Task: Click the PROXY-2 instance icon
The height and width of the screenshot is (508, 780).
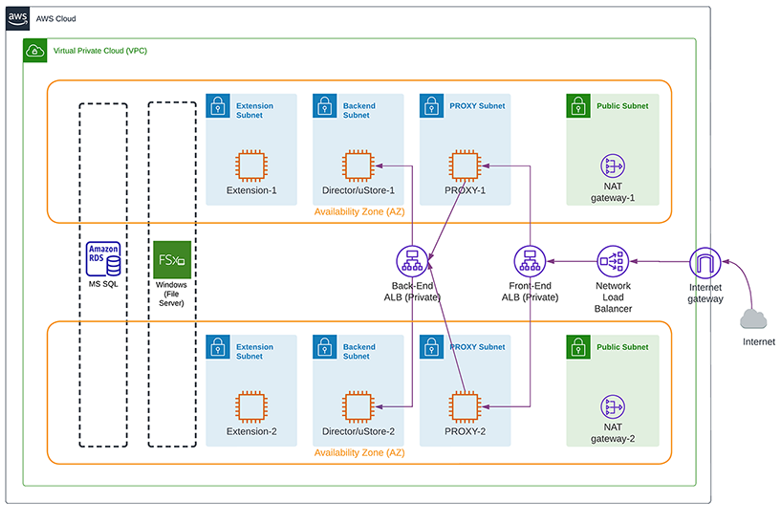Action: click(465, 406)
